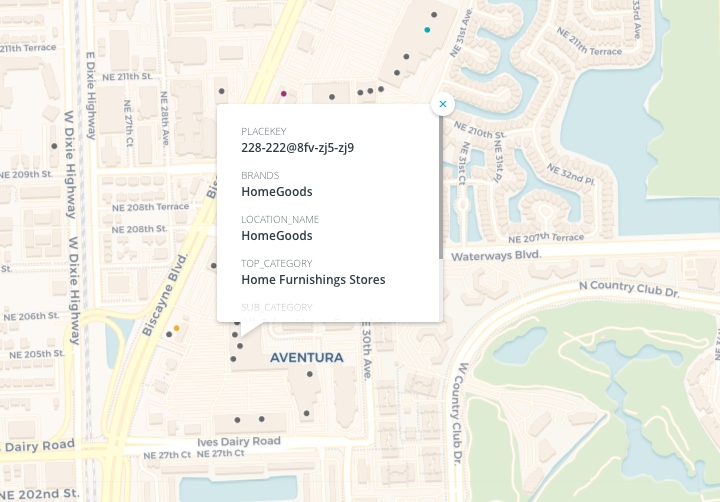Image resolution: width=720 pixels, height=502 pixels.
Task: Click map point just below AVENTURA label
Action: pyautogui.click(x=309, y=374)
